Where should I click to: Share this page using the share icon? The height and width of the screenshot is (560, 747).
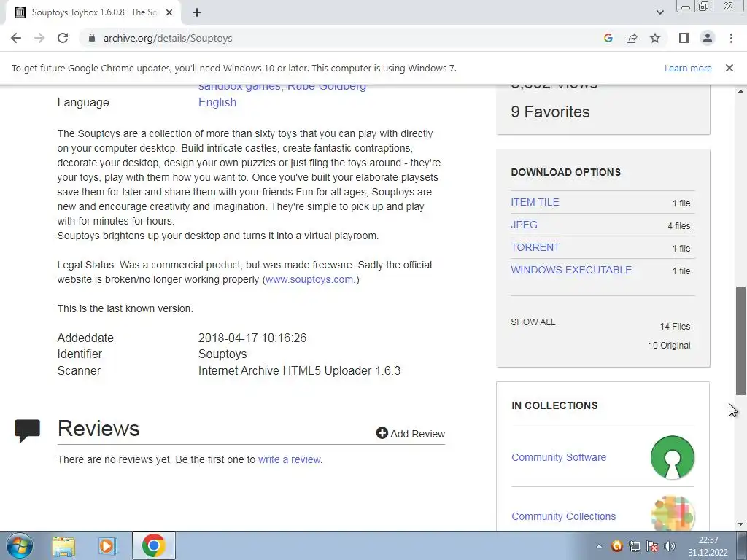tap(632, 38)
